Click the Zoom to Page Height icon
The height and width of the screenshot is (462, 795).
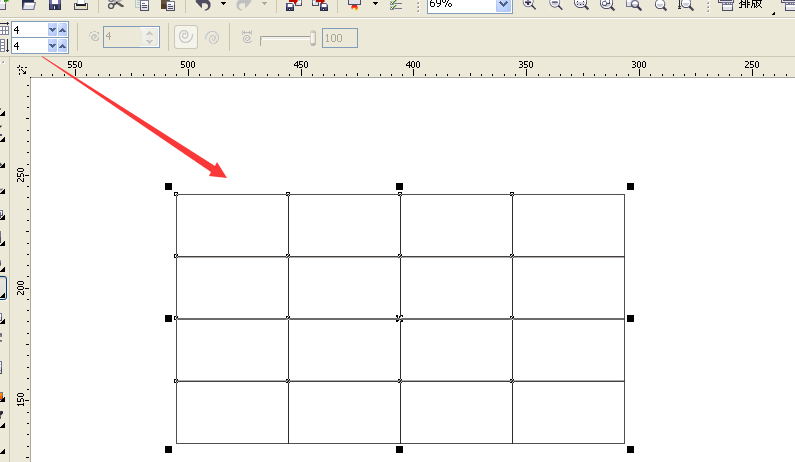[x=686, y=5]
